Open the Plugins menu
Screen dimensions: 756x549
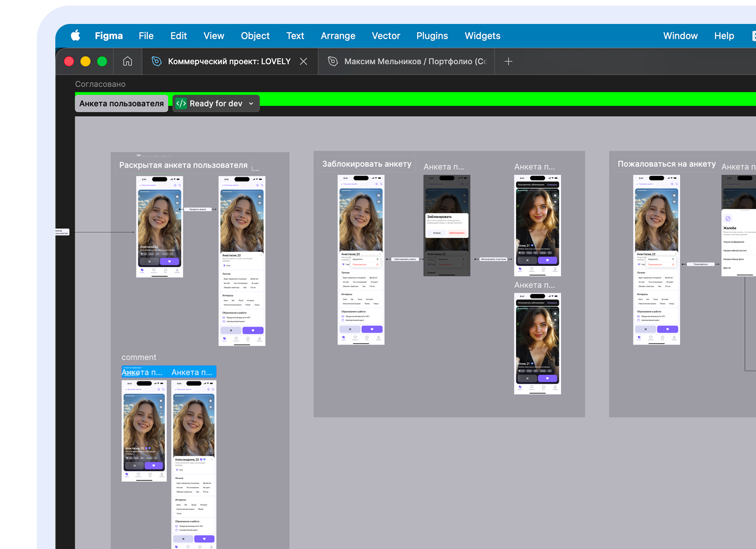tap(432, 35)
